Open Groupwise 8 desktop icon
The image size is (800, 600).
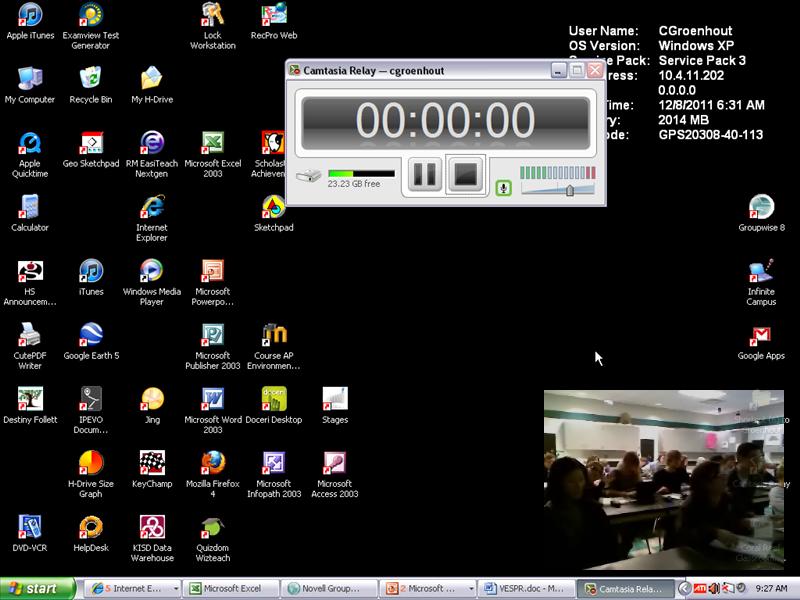761,213
